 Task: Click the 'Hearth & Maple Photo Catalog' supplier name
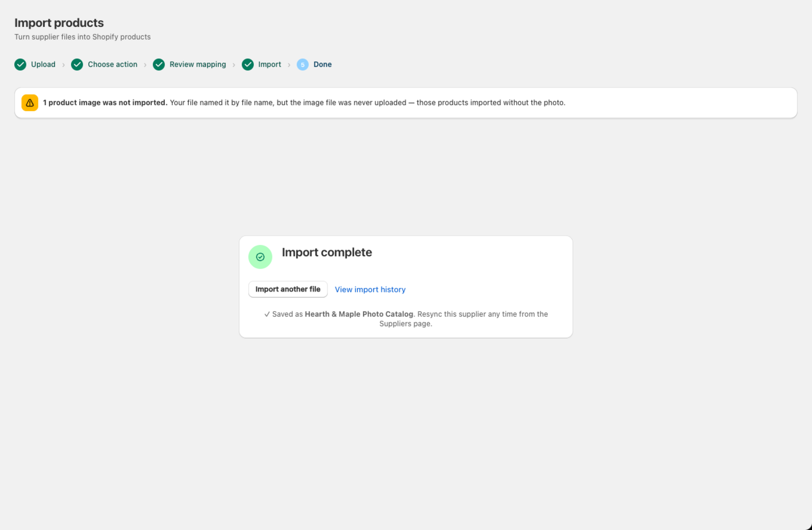click(x=359, y=314)
